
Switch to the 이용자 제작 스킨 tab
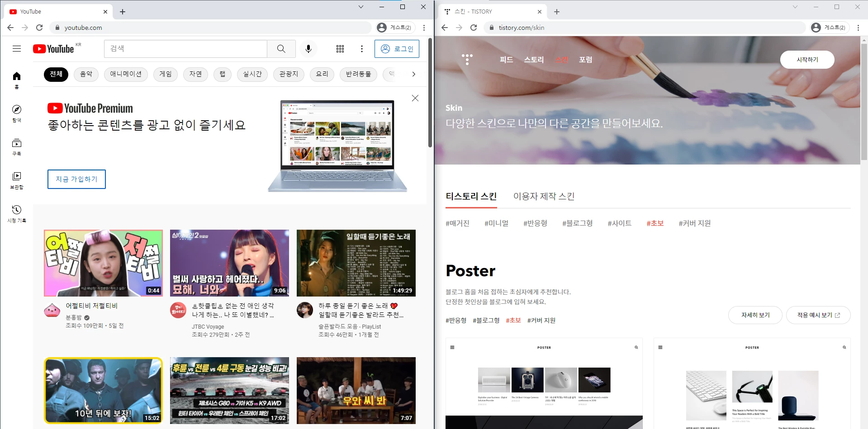click(x=544, y=196)
